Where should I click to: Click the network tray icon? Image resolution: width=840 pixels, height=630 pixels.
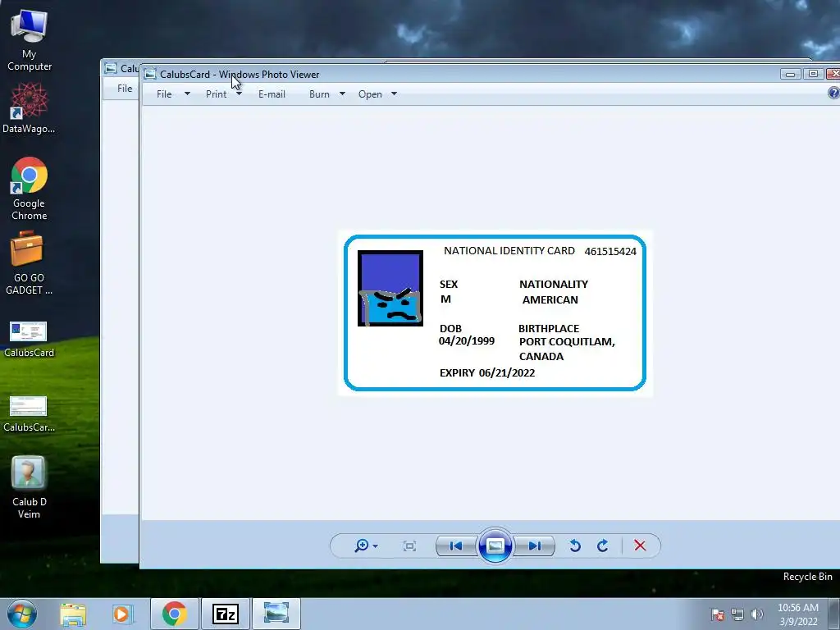(737, 614)
